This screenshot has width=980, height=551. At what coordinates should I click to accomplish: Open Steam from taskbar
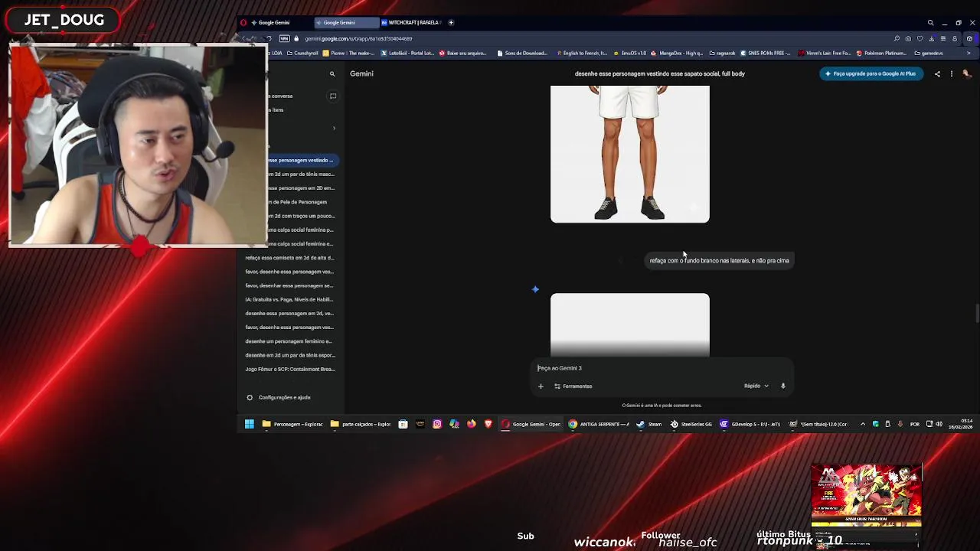(649, 424)
